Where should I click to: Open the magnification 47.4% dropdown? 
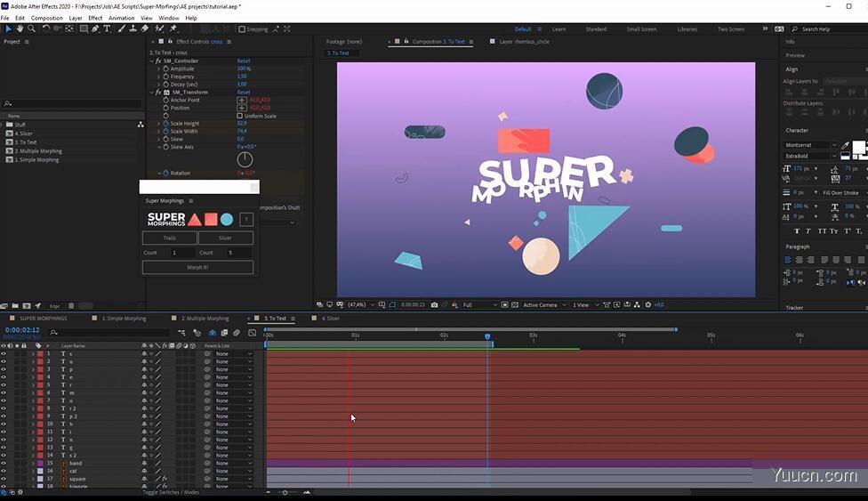[361, 305]
